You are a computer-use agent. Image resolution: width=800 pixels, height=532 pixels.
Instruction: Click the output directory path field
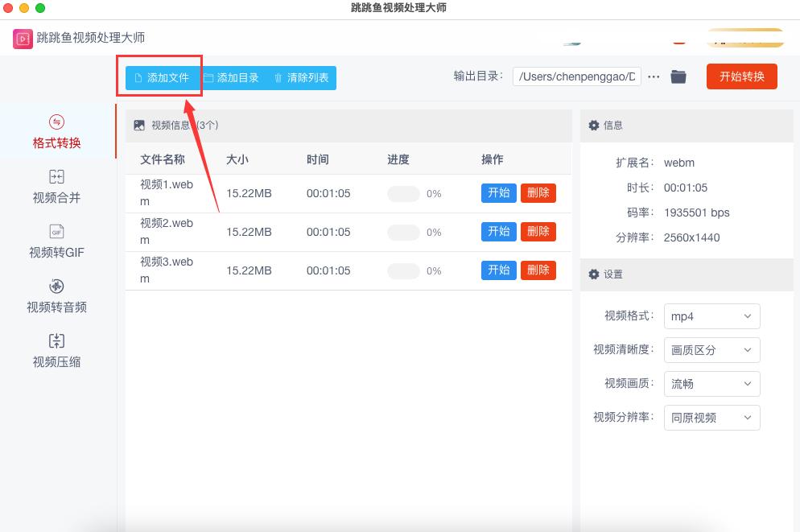point(576,76)
